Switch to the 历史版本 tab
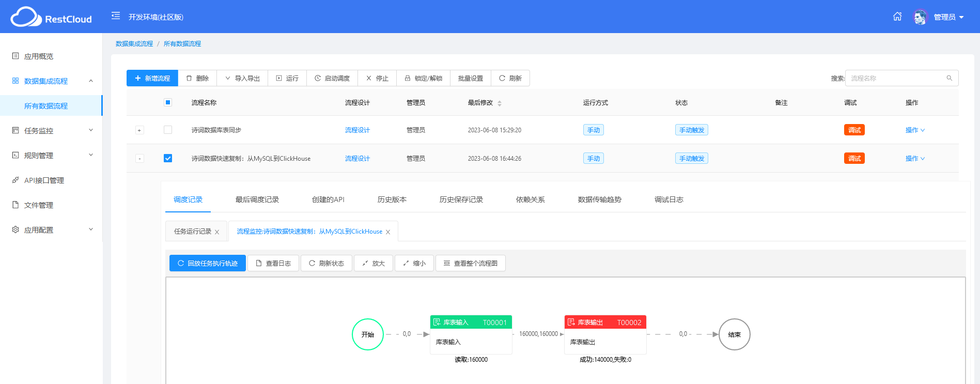The height and width of the screenshot is (384, 980). (392, 199)
